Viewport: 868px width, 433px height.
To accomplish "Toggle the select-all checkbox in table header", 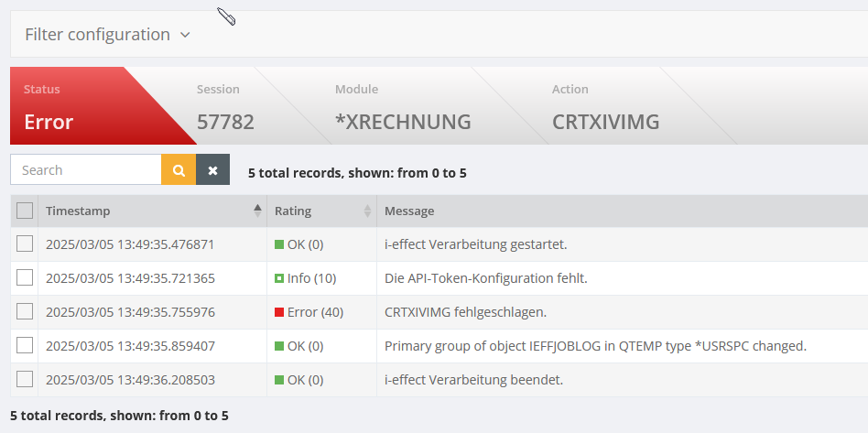I will click(x=25, y=211).
